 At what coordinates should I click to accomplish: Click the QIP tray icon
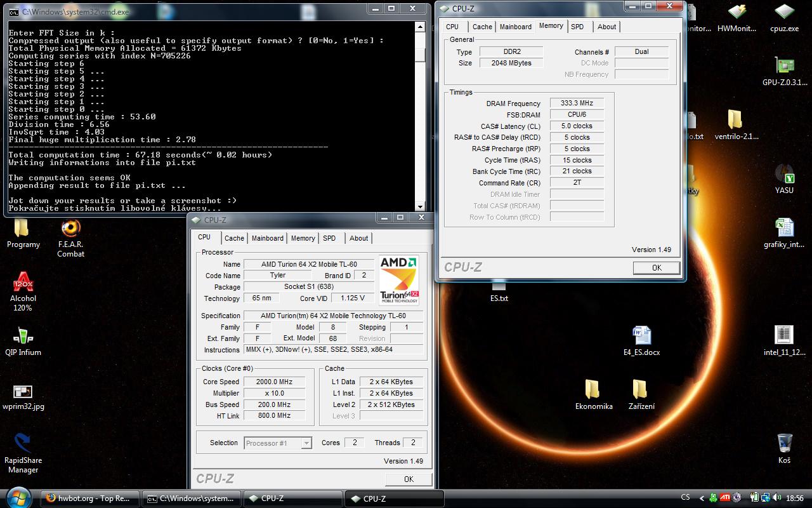pos(714,498)
